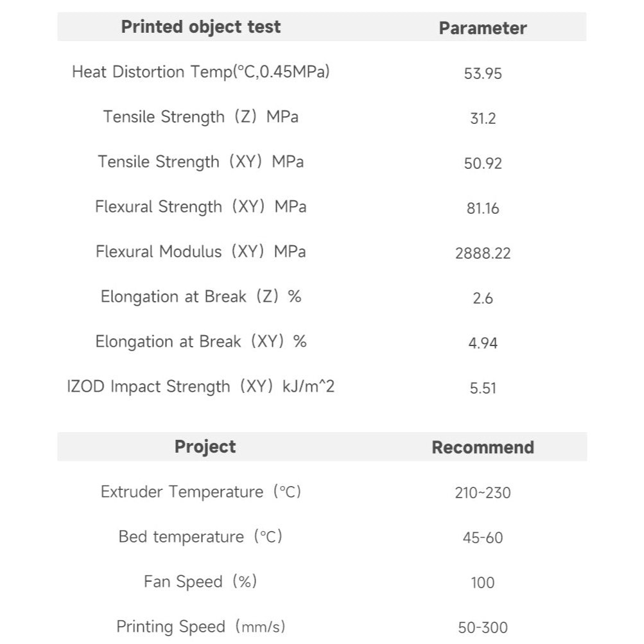Click the 5.51 impact strength value

click(483, 388)
